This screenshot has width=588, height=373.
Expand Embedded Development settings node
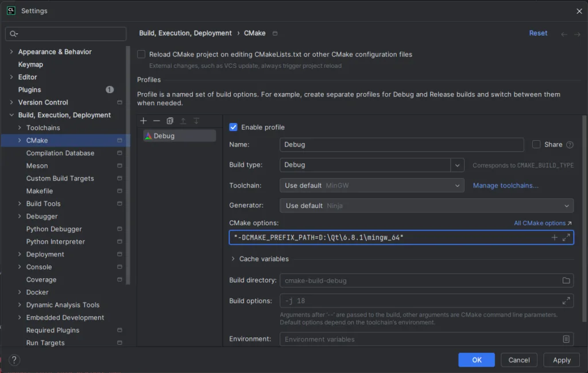coord(20,317)
